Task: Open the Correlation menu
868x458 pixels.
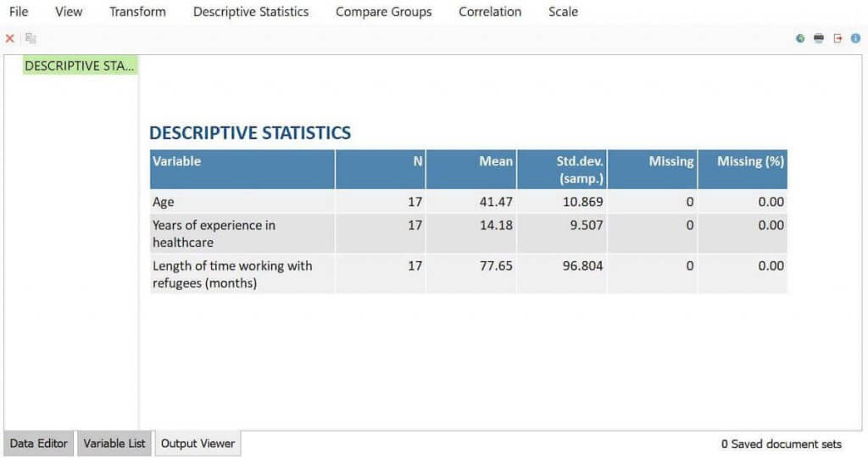Action: tap(490, 12)
